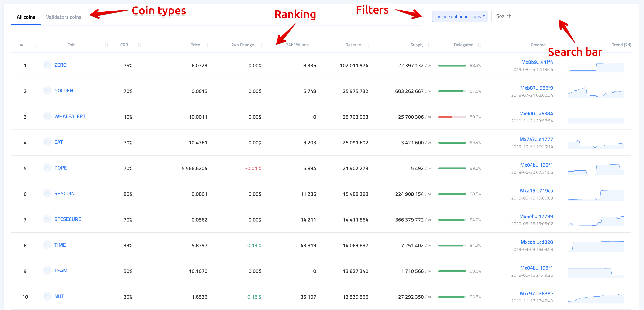Select the All coins tab

pos(26,17)
